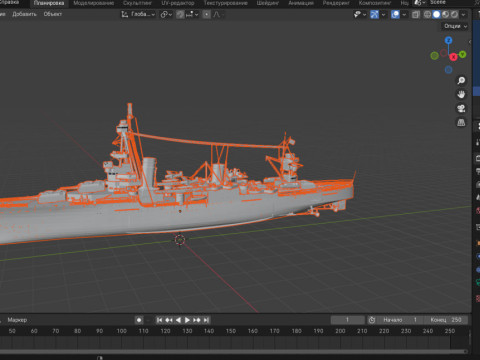Play the animation in reverse
This screenshot has width=480, height=360.
pos(178,320)
